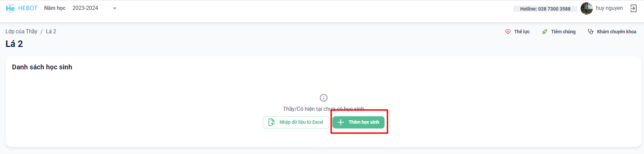Click the stethoscope icon for Khám chuyên khoa

[591, 32]
